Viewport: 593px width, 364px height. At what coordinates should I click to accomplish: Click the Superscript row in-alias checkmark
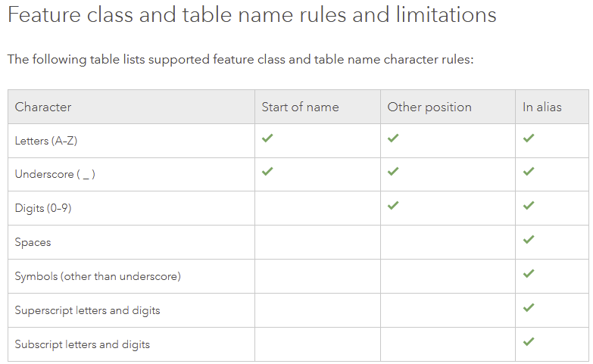click(529, 308)
